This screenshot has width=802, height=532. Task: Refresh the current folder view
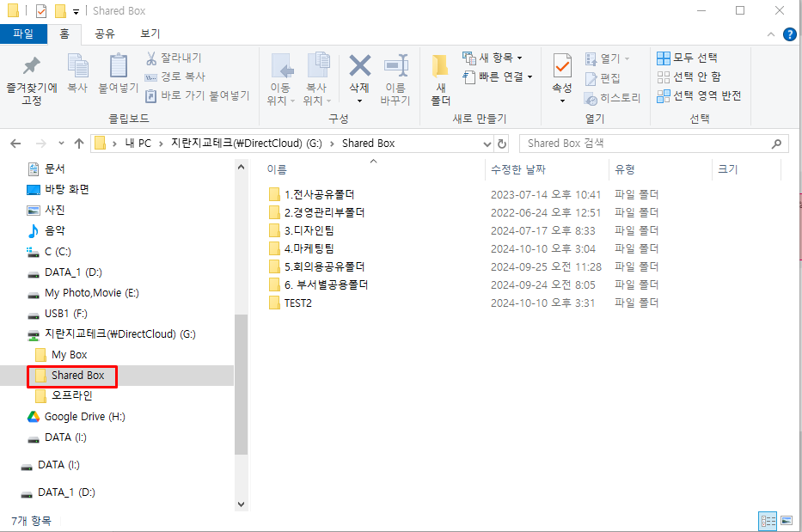pyautogui.click(x=502, y=144)
